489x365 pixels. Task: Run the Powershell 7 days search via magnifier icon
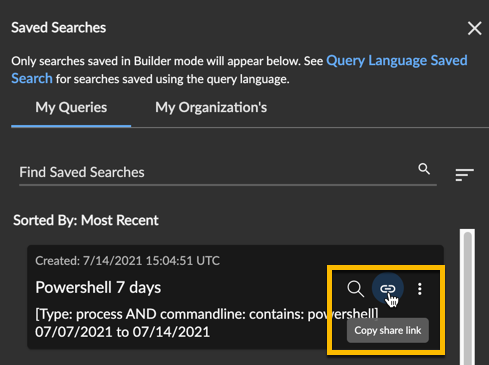click(x=355, y=289)
